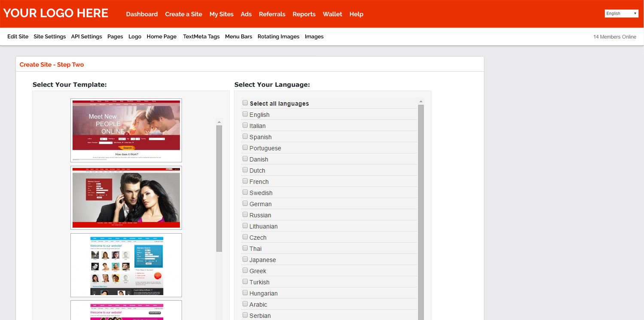This screenshot has height=320, width=644.
Task: Open the Wallet page
Action: pyautogui.click(x=332, y=14)
